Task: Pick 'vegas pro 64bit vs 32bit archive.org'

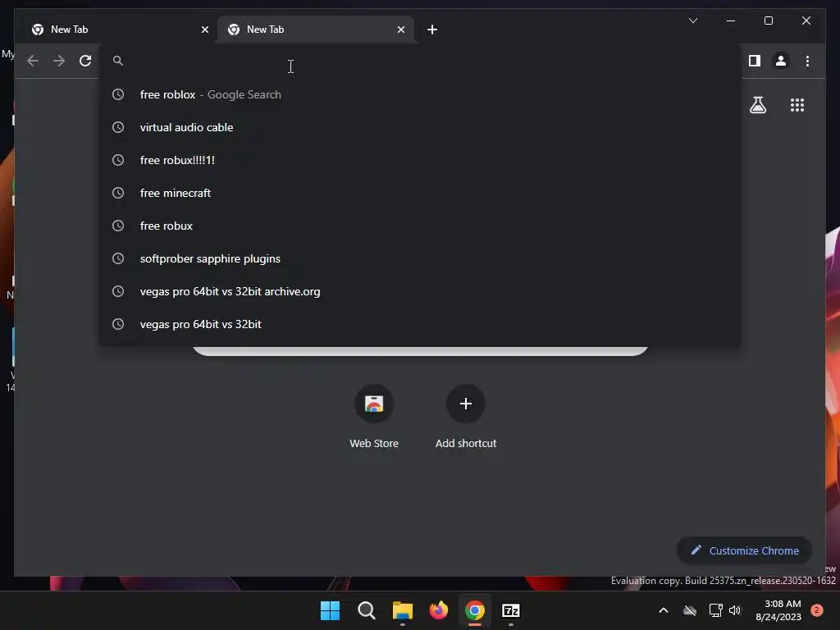Action: pyautogui.click(x=419, y=291)
